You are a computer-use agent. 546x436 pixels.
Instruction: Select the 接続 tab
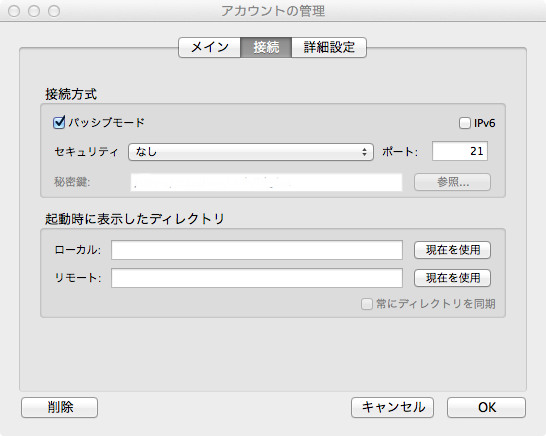pos(266,47)
